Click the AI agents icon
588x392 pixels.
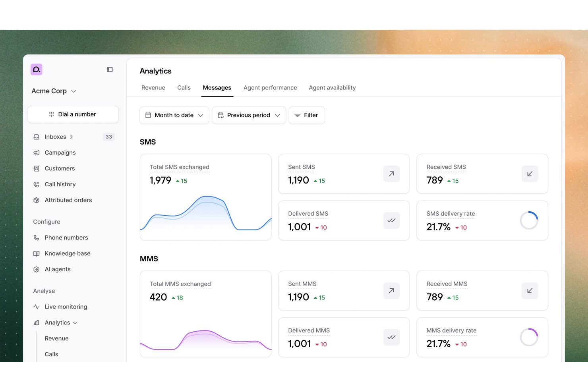37,269
